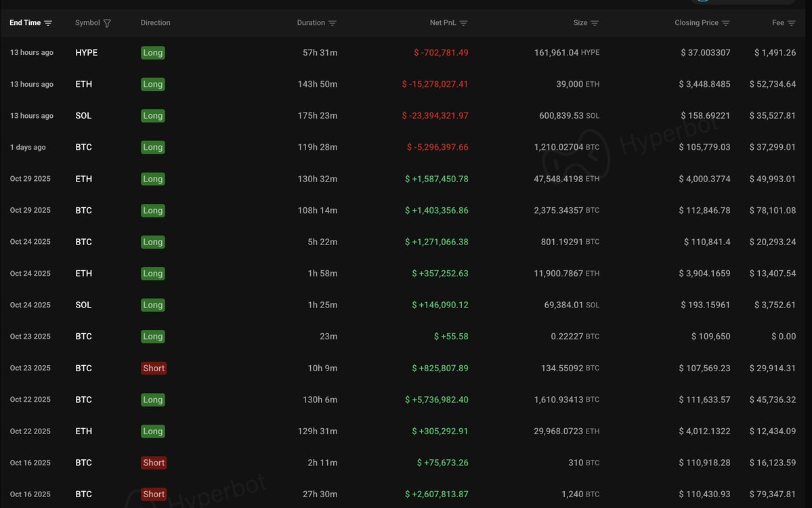This screenshot has height=508, width=812.
Task: Click the ETH symbol with 143h 50m duration
Action: [83, 84]
